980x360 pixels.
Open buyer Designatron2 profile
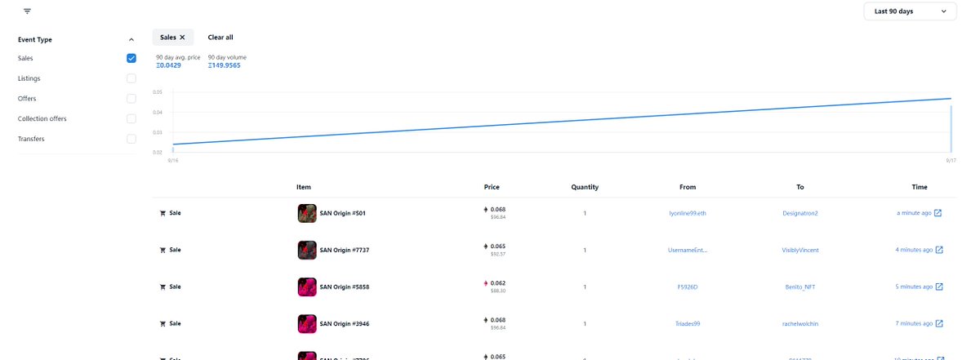coord(800,213)
